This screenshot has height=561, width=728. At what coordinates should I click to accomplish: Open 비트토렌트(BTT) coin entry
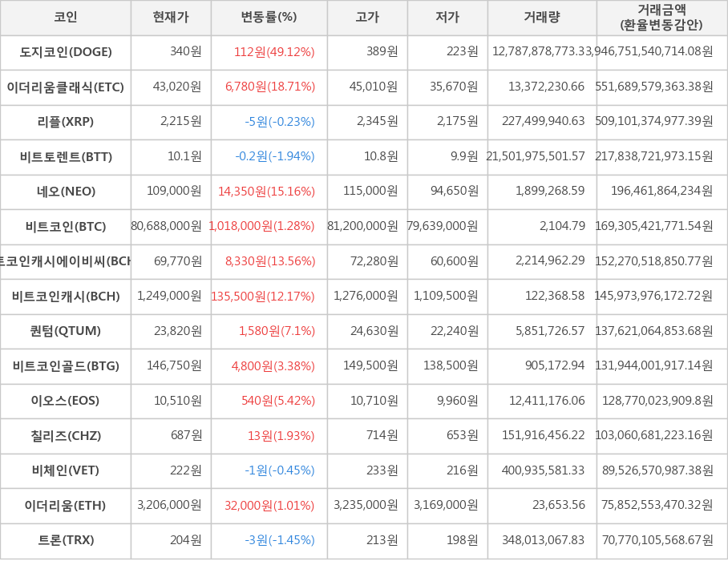tap(66, 157)
